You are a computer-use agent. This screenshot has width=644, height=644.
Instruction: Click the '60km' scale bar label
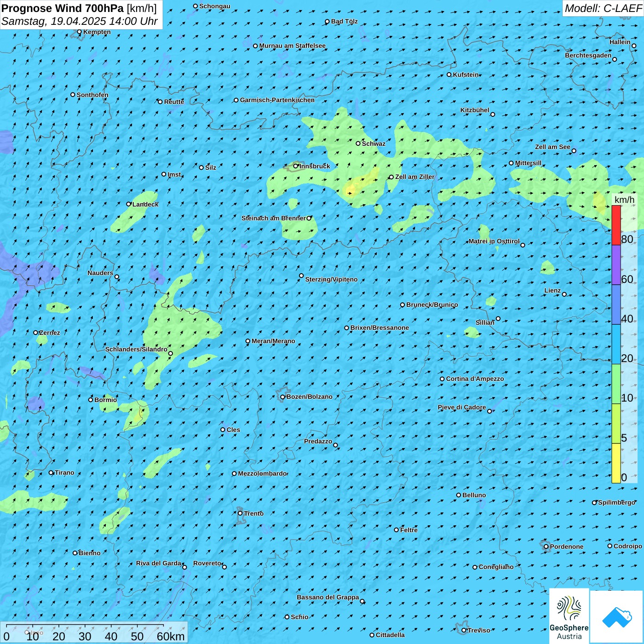click(x=171, y=636)
